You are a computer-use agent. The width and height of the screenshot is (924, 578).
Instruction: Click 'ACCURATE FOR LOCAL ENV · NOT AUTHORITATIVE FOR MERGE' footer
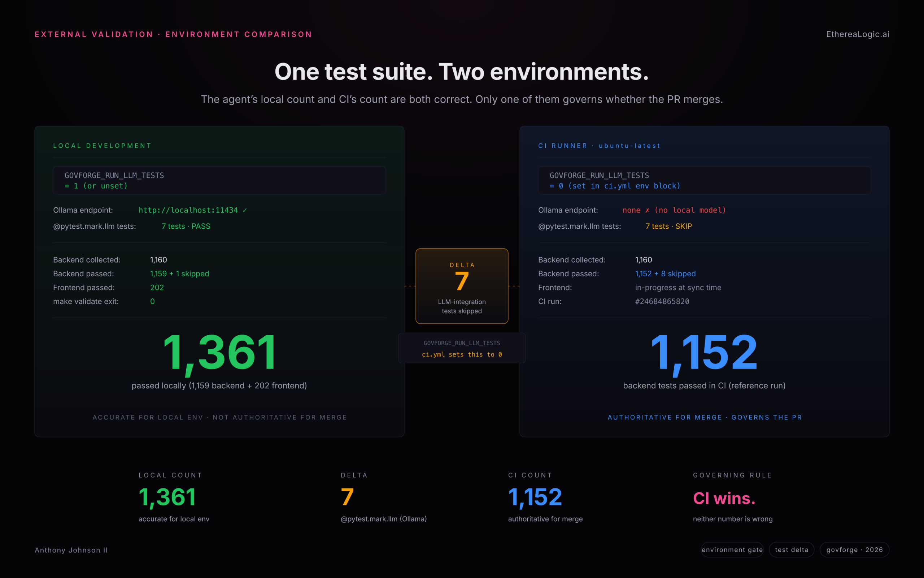point(219,418)
